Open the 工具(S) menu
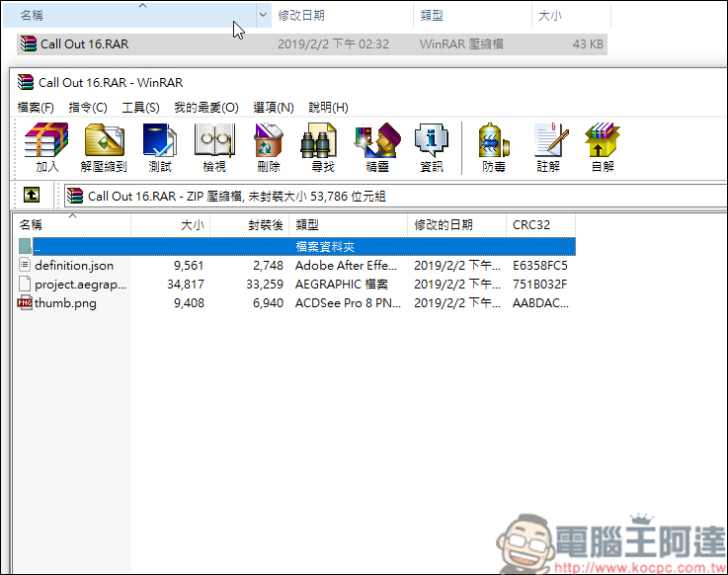Image resolution: width=728 pixels, height=575 pixels. pyautogui.click(x=140, y=108)
